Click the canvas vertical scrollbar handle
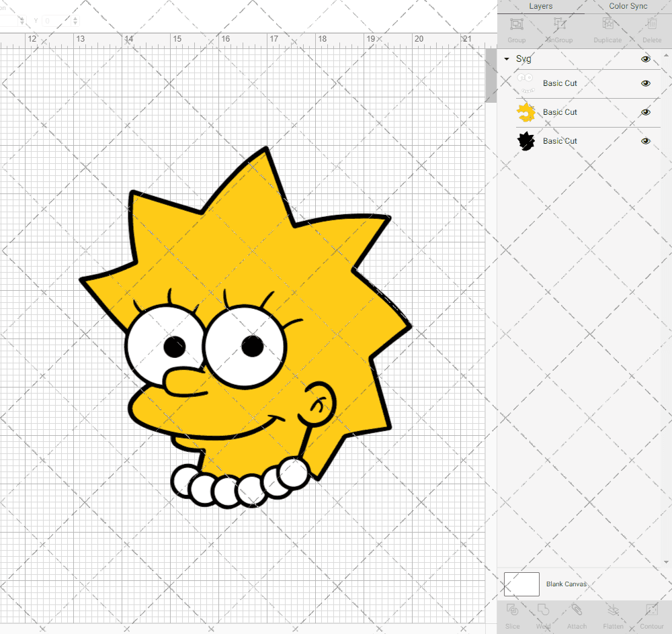Image resolution: width=672 pixels, height=634 pixels. (x=491, y=75)
